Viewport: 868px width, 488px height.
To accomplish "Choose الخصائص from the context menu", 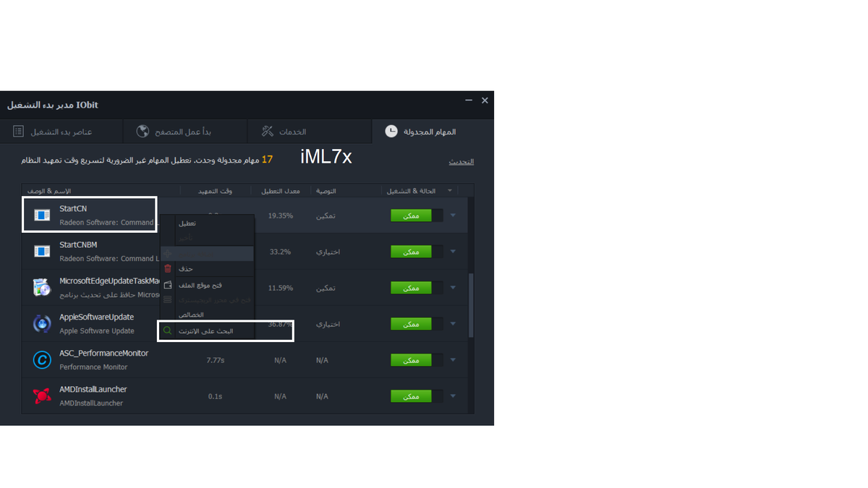I will tap(207, 315).
